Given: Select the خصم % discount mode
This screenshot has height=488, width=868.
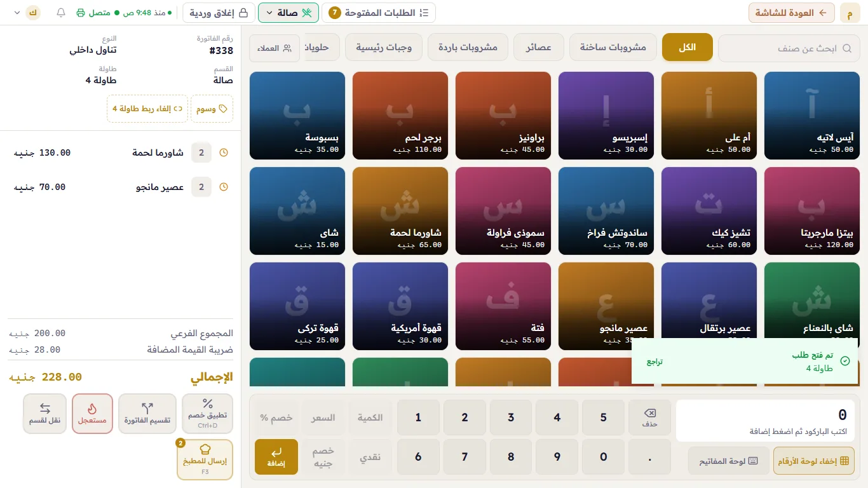Looking at the screenshot, I should point(276,417).
